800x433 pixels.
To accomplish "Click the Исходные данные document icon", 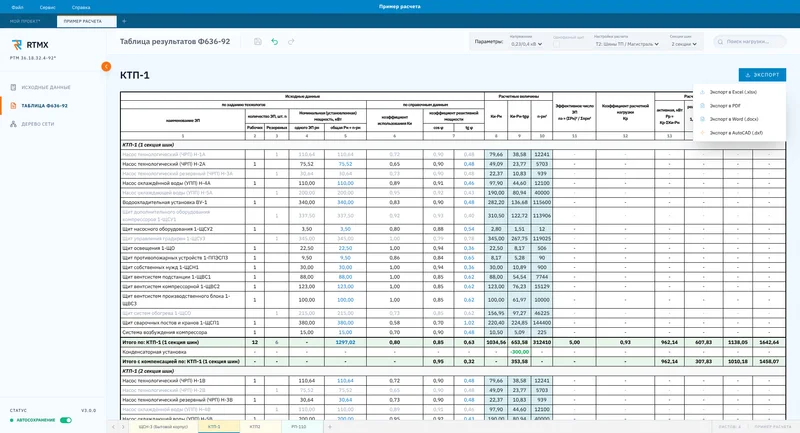I will [x=13, y=87].
